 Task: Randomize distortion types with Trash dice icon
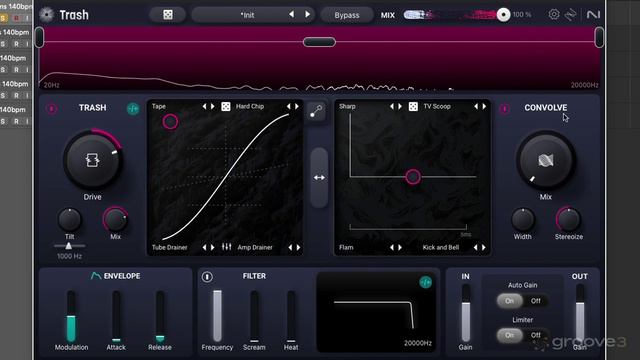226,107
